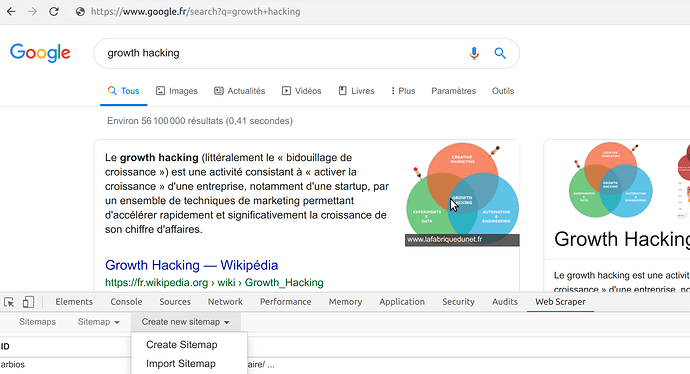Click the Venn diagram thumbnail in snippet
The height and width of the screenshot is (374, 690).
pos(462,194)
